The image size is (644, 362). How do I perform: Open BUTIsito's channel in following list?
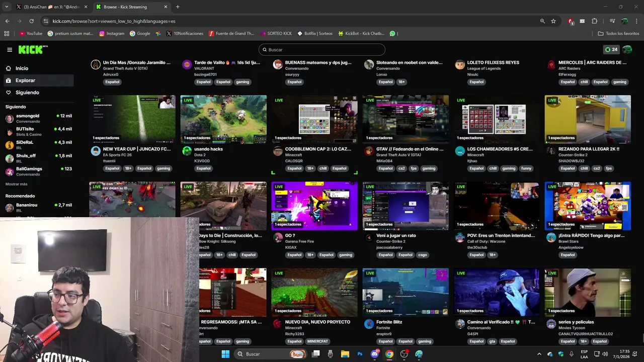pyautogui.click(x=38, y=131)
